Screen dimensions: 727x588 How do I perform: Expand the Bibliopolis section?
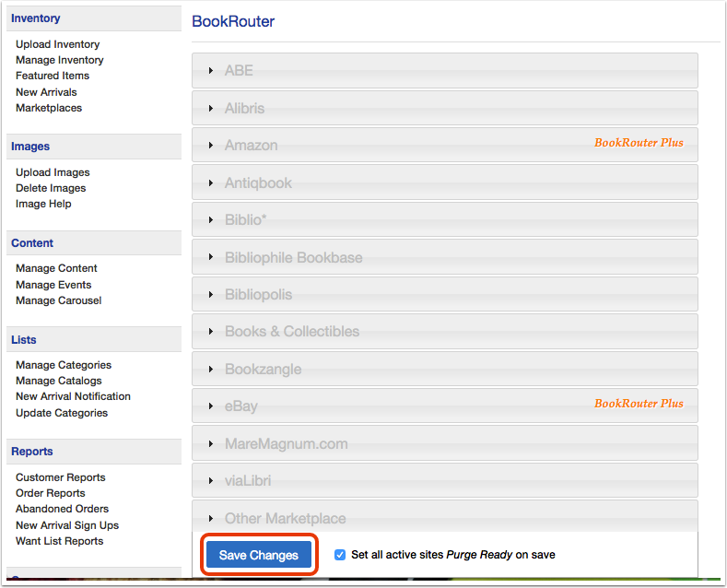445,295
